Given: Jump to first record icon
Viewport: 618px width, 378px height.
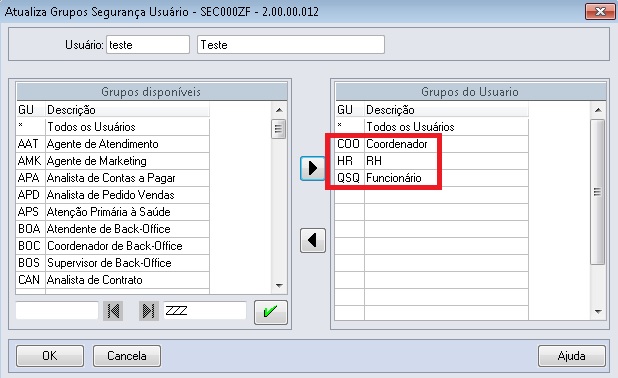Looking at the screenshot, I should 113,311.
